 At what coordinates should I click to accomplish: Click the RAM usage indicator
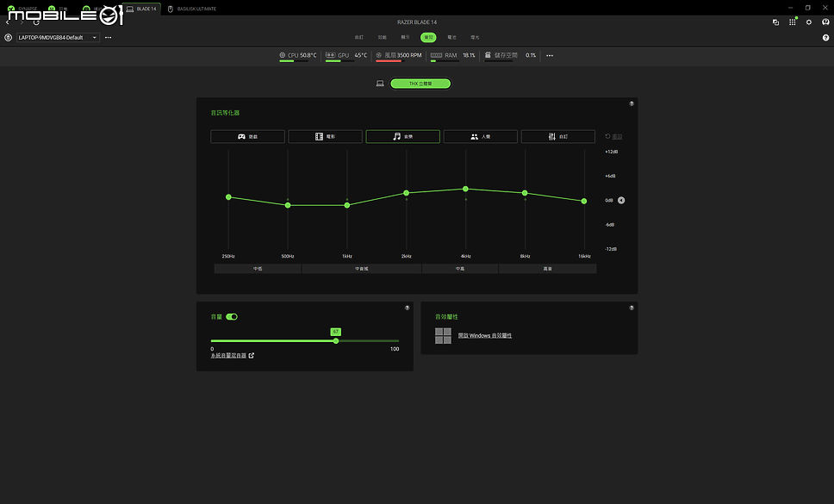(x=452, y=55)
